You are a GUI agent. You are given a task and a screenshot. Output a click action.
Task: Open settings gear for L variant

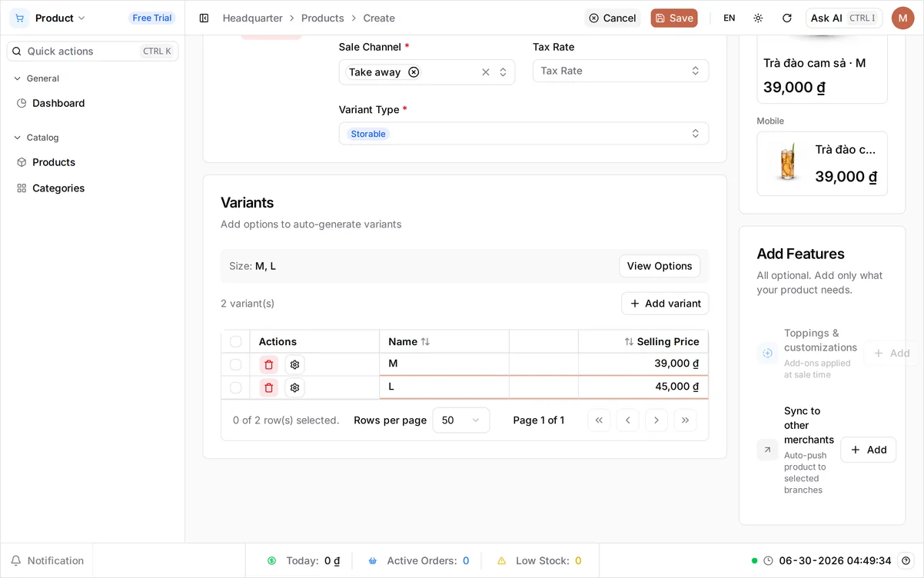pos(294,388)
